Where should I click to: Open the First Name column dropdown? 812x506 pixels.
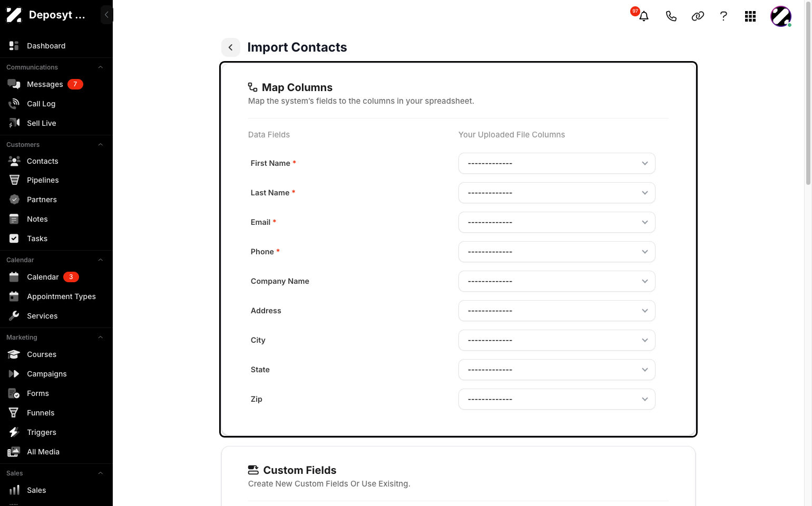[x=557, y=163]
